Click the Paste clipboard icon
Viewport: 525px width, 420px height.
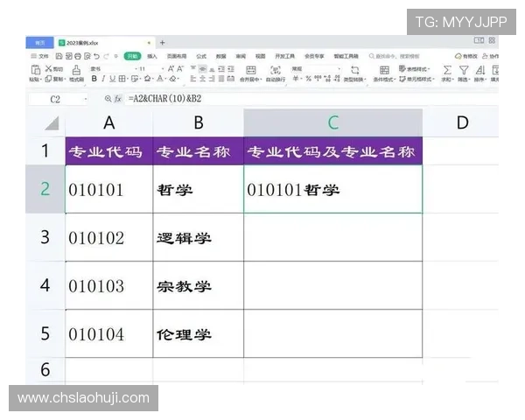36,70
